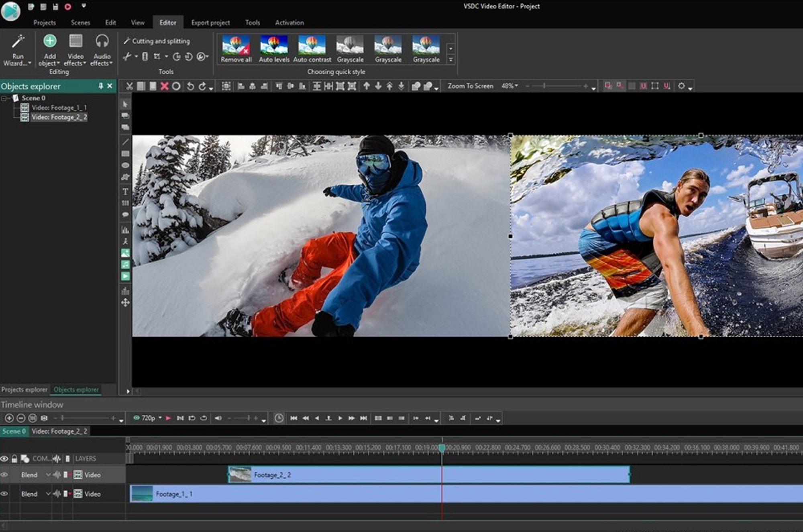Select the ellipse shape tool
803x532 pixels.
[x=125, y=165]
